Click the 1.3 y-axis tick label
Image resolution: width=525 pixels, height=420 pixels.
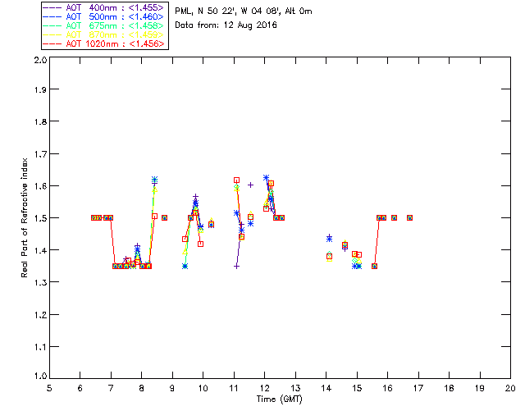click(x=40, y=282)
